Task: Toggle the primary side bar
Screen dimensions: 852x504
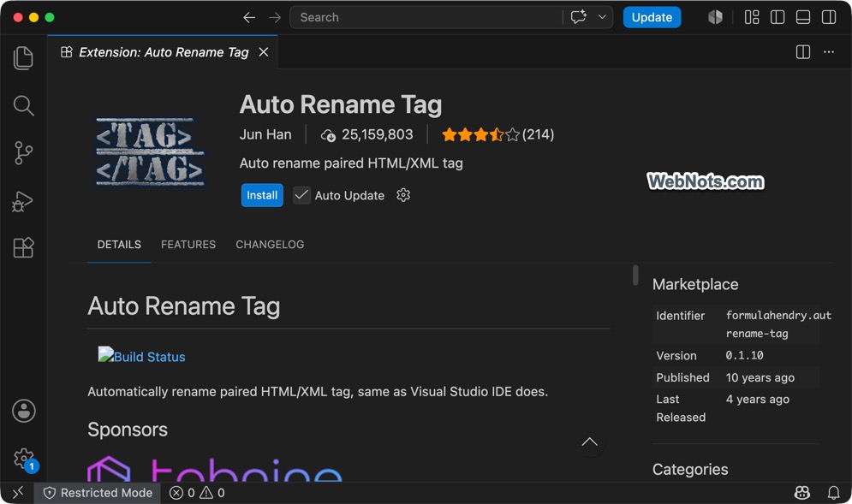Action: click(777, 17)
